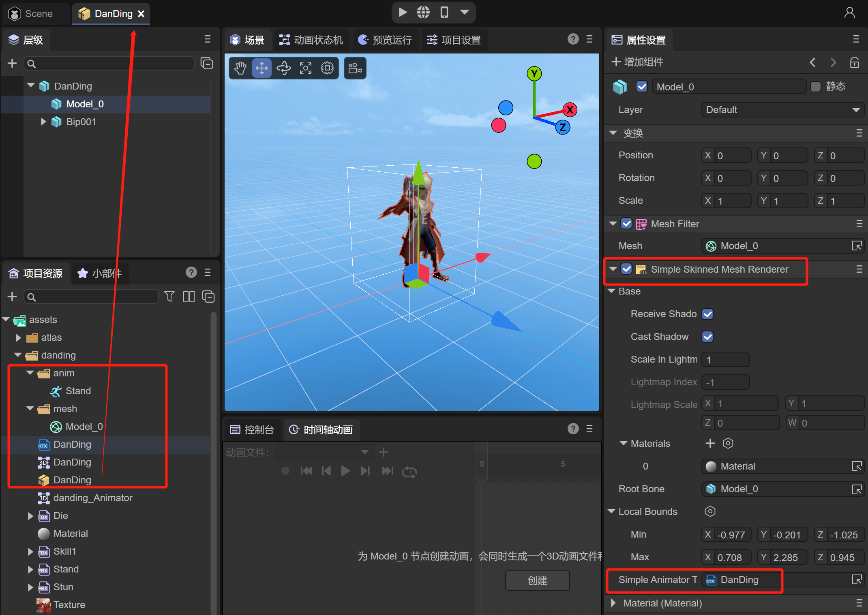Screen dimensions: 868x615
Task: Click 增加组件 add component button
Action: coord(638,62)
